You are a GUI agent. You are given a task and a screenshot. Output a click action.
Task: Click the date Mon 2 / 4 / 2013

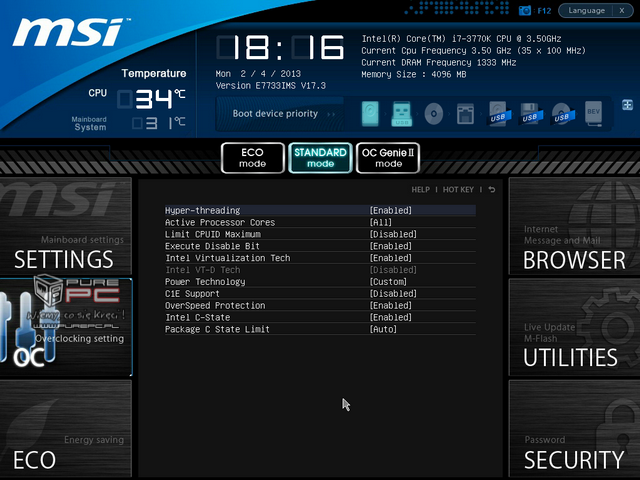click(258, 74)
